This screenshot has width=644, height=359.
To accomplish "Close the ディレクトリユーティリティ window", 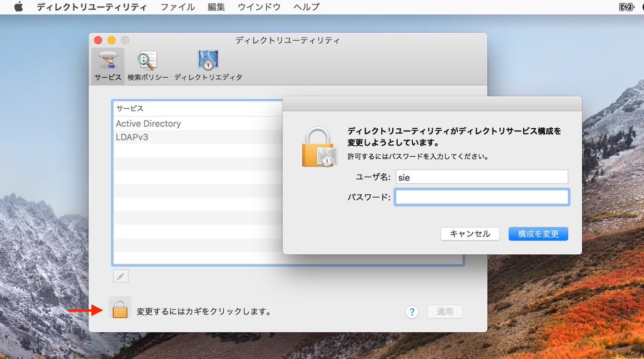I will [x=98, y=40].
